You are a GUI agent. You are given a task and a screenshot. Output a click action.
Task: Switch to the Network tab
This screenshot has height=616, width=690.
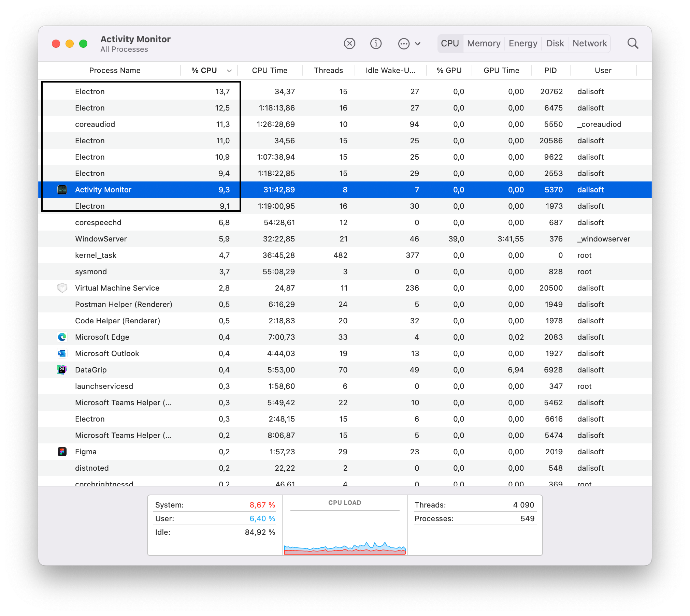point(590,44)
